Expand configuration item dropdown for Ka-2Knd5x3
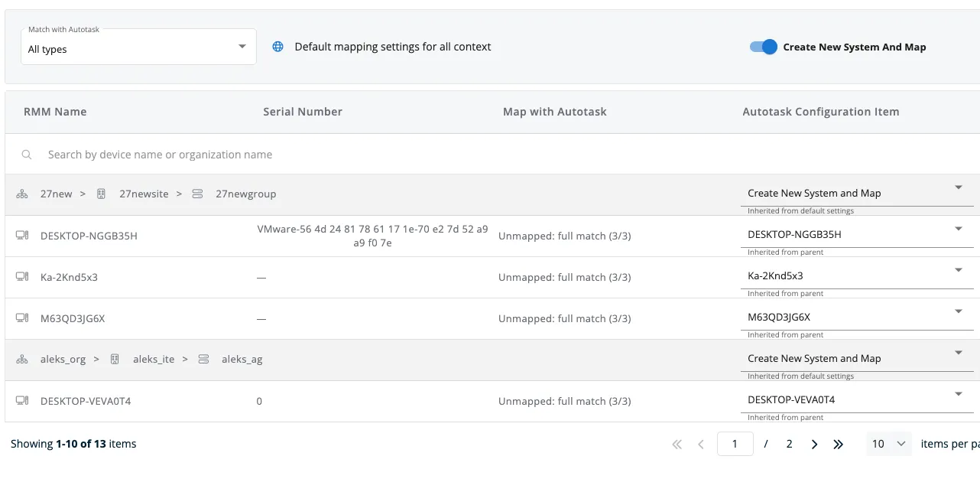Viewport: 980px width, 492px height. click(958, 270)
